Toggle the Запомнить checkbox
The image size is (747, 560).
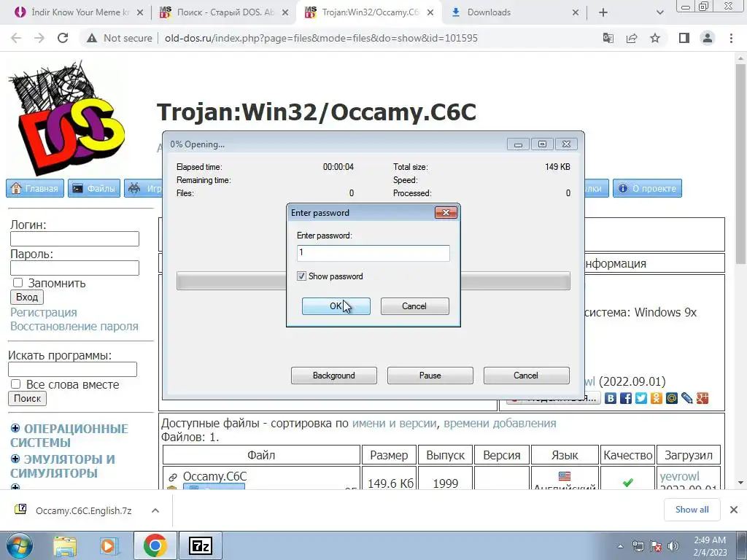18,283
